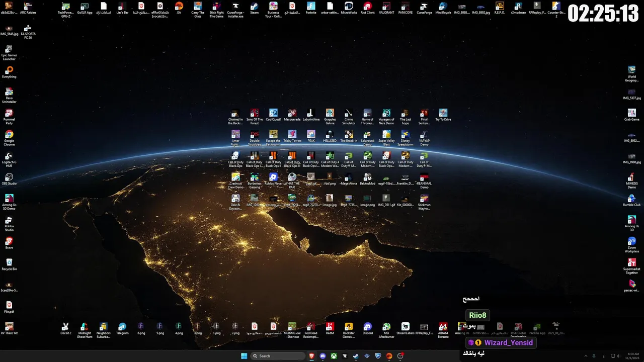Select the CurseForge desktop icon
The width and height of the screenshot is (644, 362).
(x=424, y=9)
